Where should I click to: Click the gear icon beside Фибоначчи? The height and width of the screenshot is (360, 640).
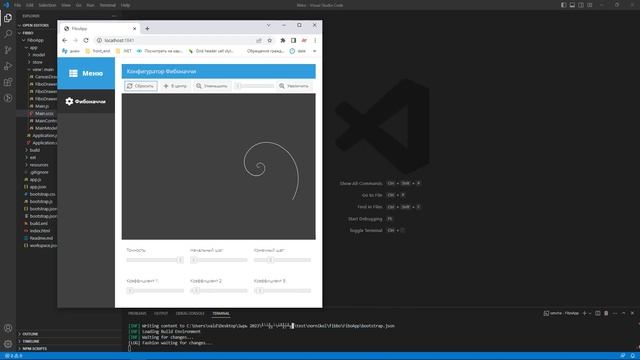coord(69,101)
